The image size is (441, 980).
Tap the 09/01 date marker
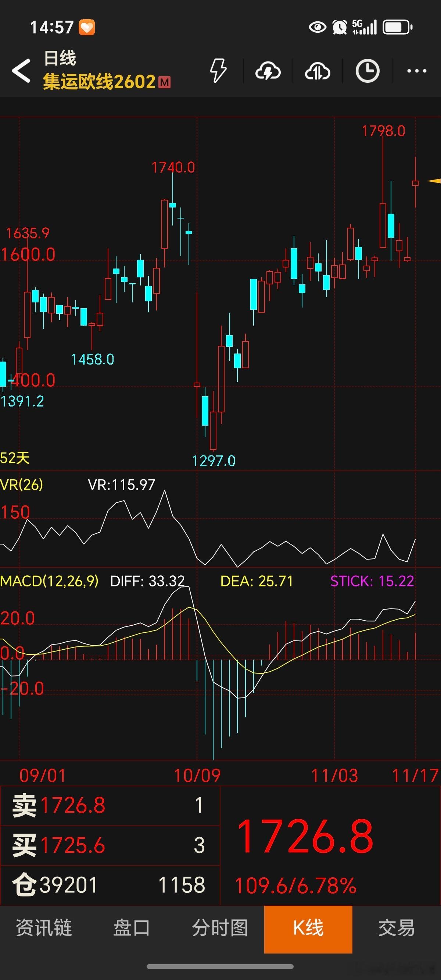click(43, 775)
